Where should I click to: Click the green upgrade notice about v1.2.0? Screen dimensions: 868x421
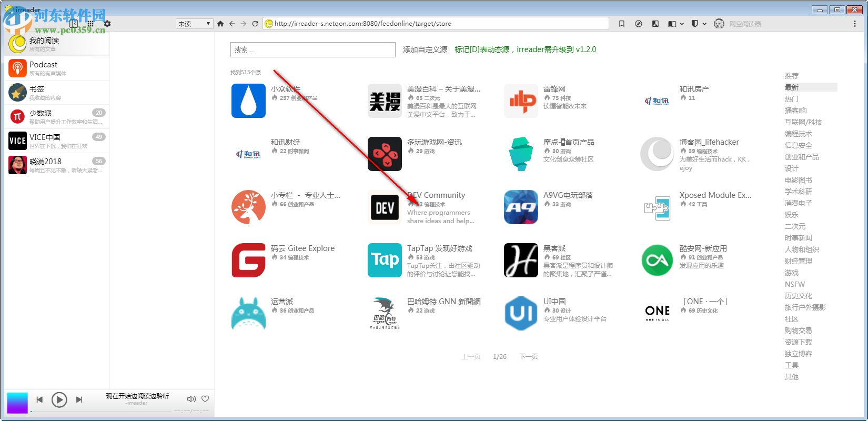tap(526, 49)
